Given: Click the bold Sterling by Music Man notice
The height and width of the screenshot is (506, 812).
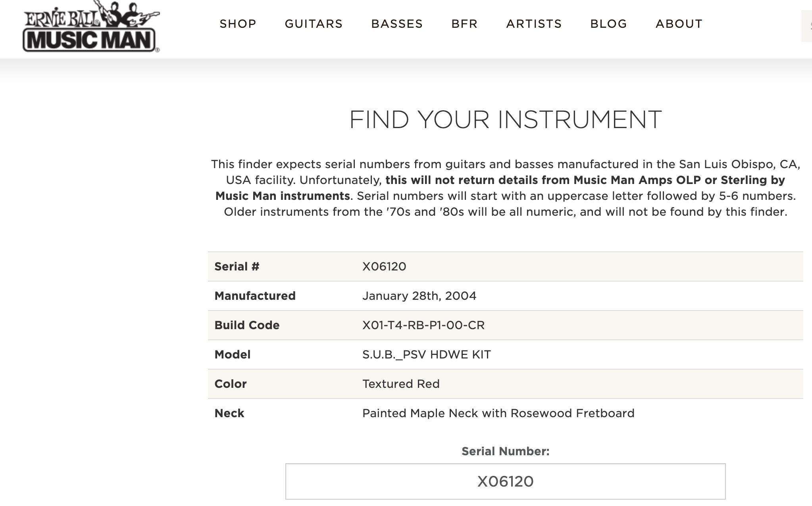Looking at the screenshot, I should (x=500, y=188).
